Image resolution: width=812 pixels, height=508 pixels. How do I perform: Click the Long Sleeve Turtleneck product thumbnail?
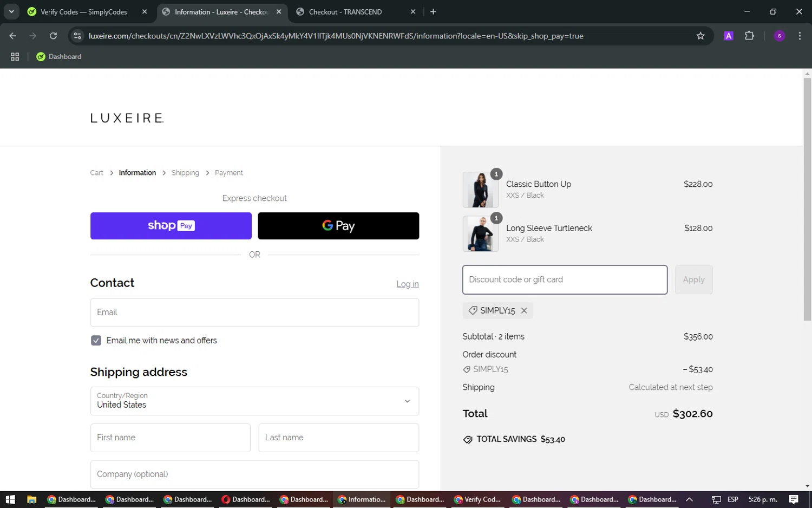click(480, 233)
